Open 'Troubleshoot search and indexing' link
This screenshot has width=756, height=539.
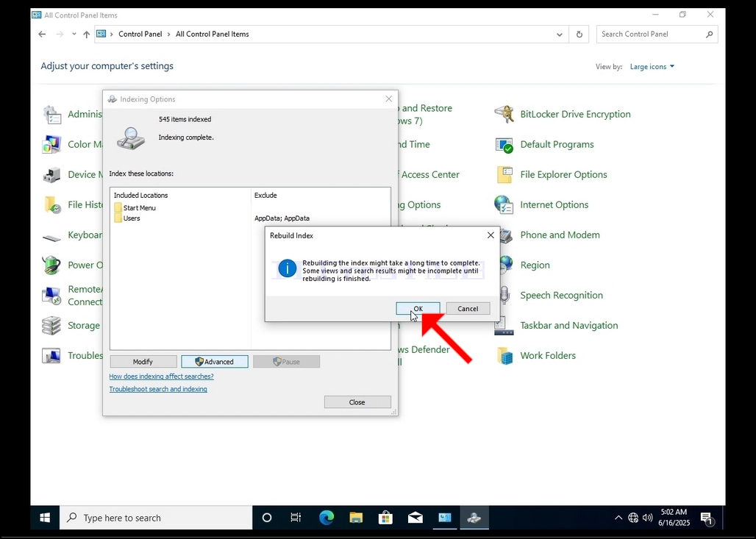coord(158,389)
